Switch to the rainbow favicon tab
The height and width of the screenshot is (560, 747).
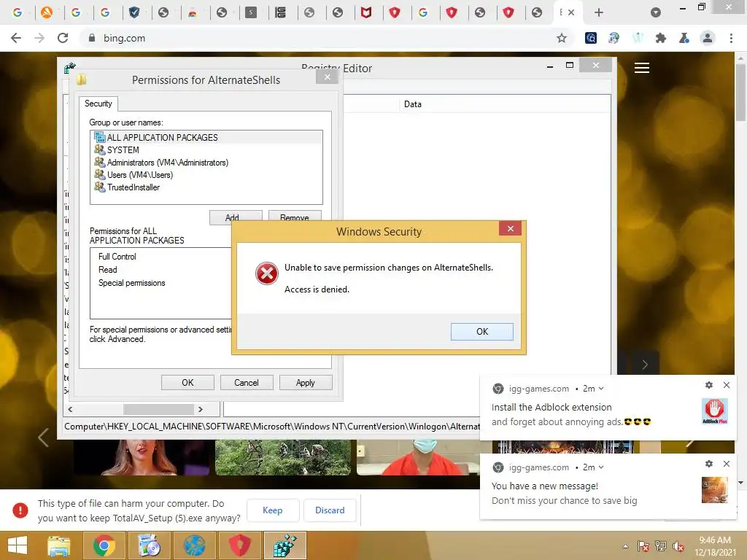pos(193,12)
